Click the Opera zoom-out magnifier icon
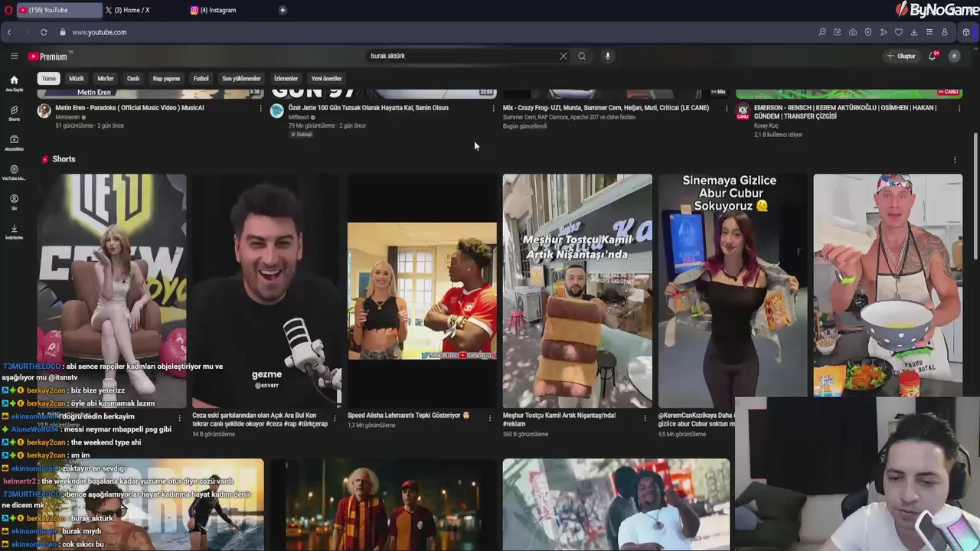 click(x=822, y=32)
